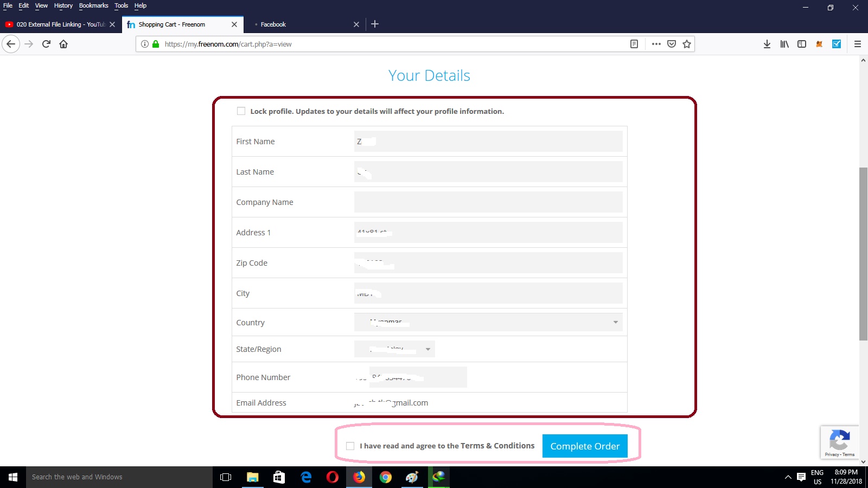Go forward using the forward arrow
Screen dimensions: 868x488
pos(29,44)
